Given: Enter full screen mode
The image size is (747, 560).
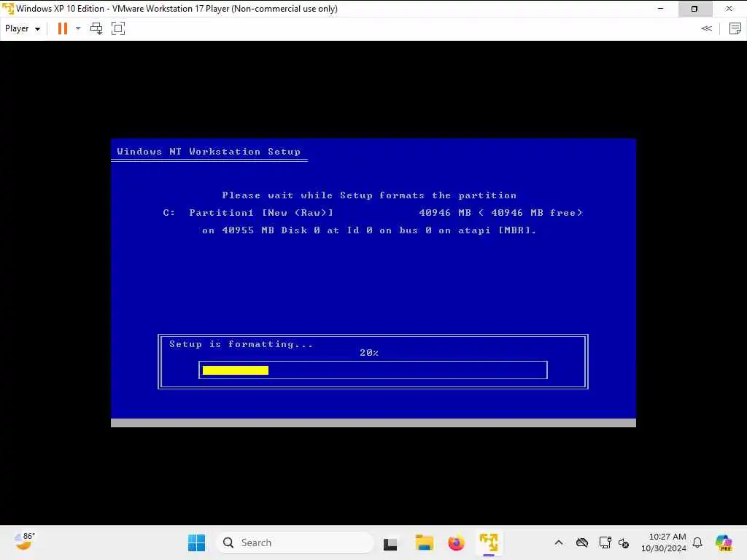Looking at the screenshot, I should (118, 28).
